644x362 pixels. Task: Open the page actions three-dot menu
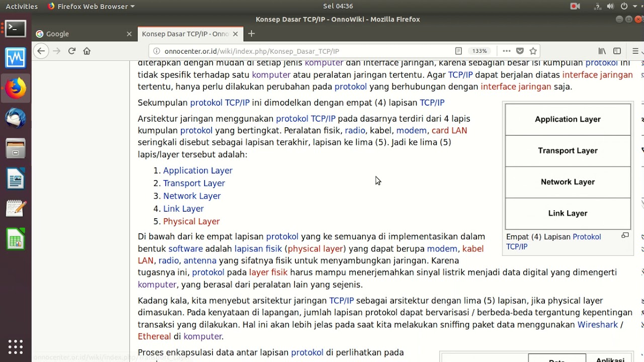pos(507,51)
